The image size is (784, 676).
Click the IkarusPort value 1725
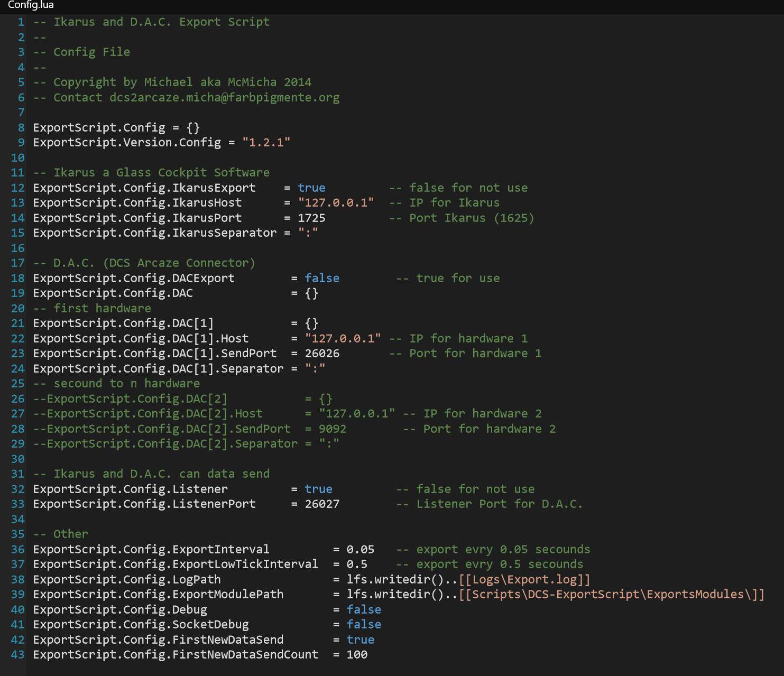[312, 218]
